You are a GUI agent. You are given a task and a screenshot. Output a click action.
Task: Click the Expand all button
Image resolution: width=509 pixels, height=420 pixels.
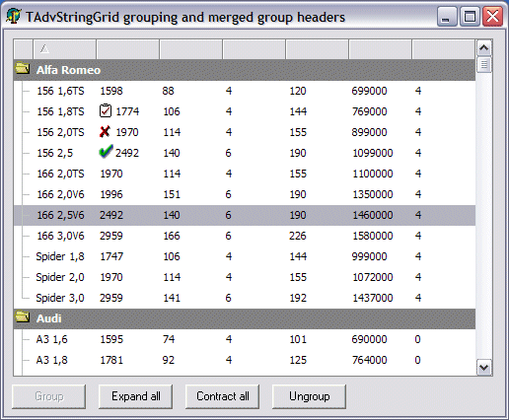point(136,396)
